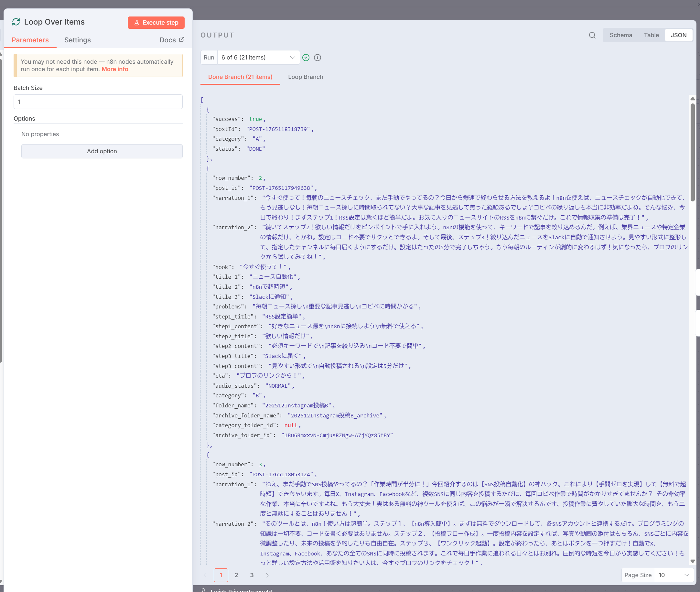Click the scrollbar down arrow in output
The width and height of the screenshot is (700, 592).
(693, 561)
